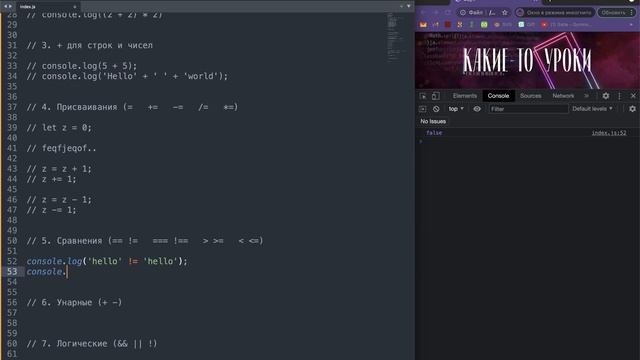Open the Gmail bookmark icon
The height and width of the screenshot is (360, 640).
(423, 24)
